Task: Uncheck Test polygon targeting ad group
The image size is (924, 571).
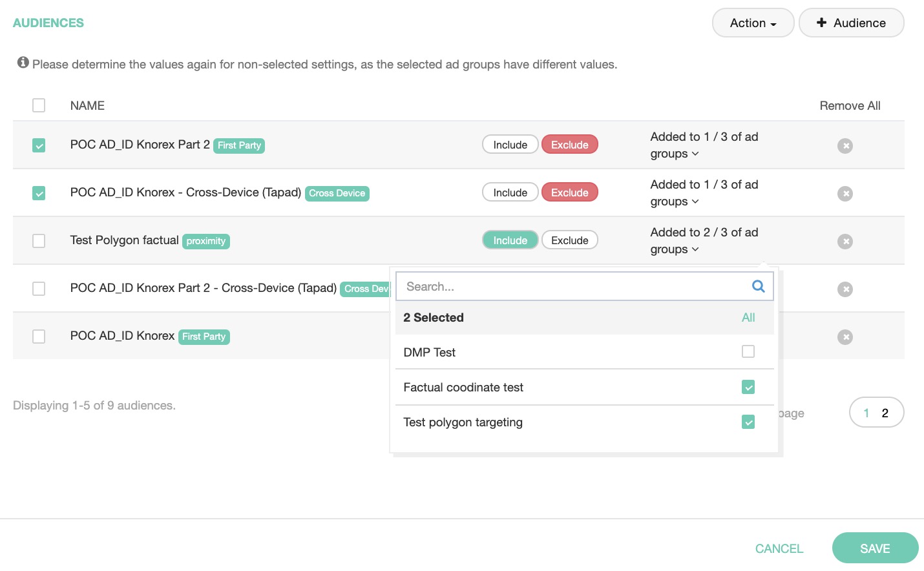Action: point(748,422)
